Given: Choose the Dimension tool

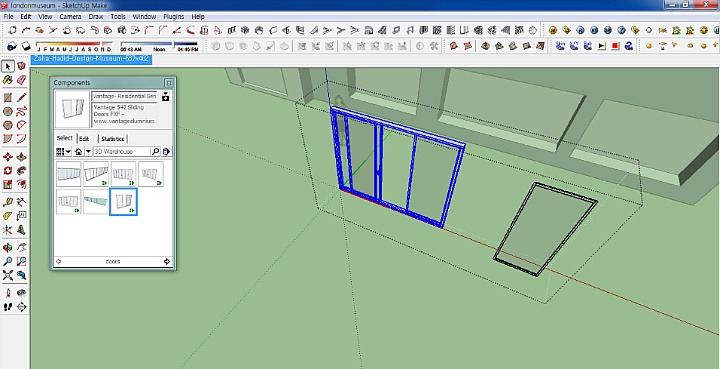Looking at the screenshot, I should [21, 202].
